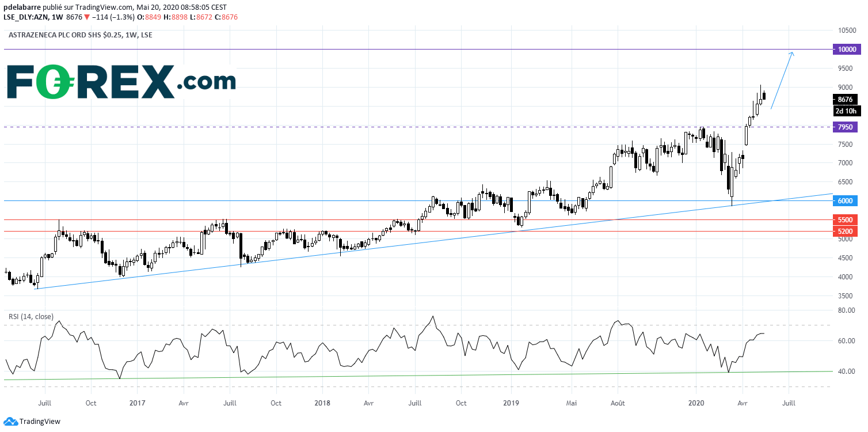Click the purple 7950 price label
The image size is (868, 432).
[x=846, y=127]
